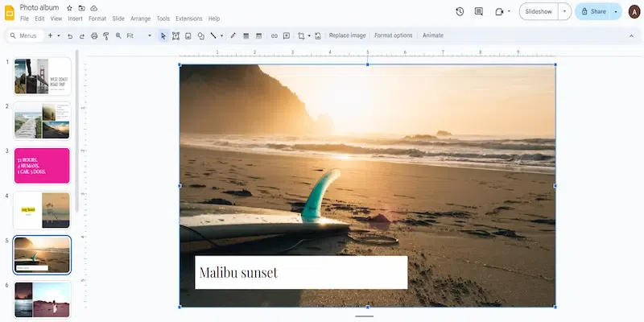Open the Share dropdown arrow
Viewport: 644px width, 322px height.
pos(616,11)
